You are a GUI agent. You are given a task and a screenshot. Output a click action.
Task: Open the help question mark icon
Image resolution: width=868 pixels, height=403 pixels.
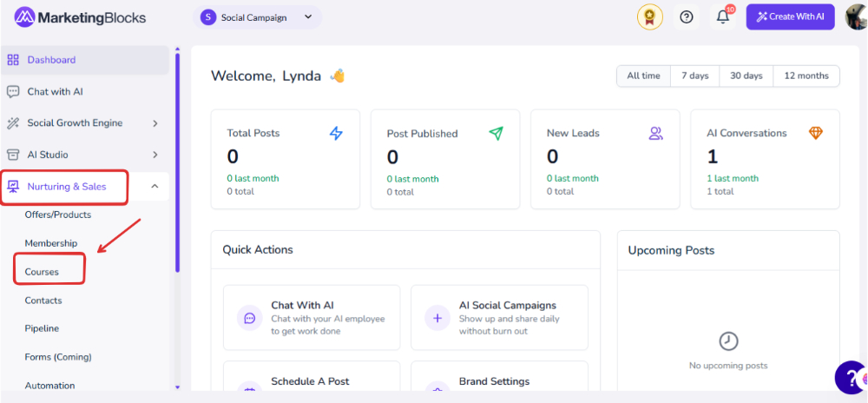pyautogui.click(x=687, y=17)
